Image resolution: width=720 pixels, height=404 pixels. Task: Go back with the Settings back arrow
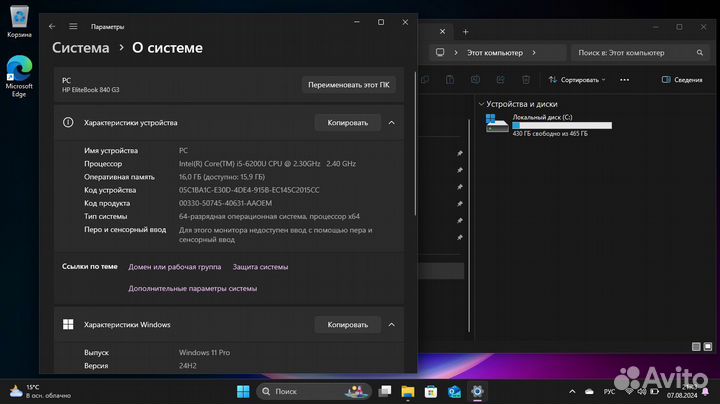[x=52, y=27]
